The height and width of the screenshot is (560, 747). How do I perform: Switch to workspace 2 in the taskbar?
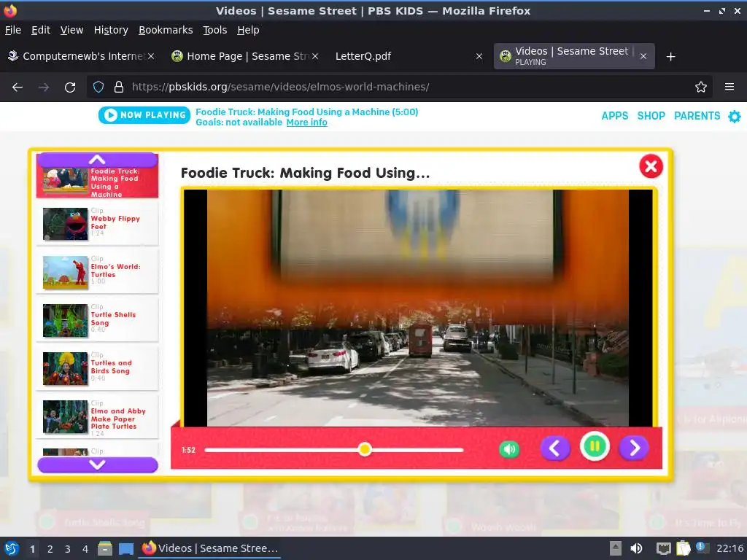point(50,549)
